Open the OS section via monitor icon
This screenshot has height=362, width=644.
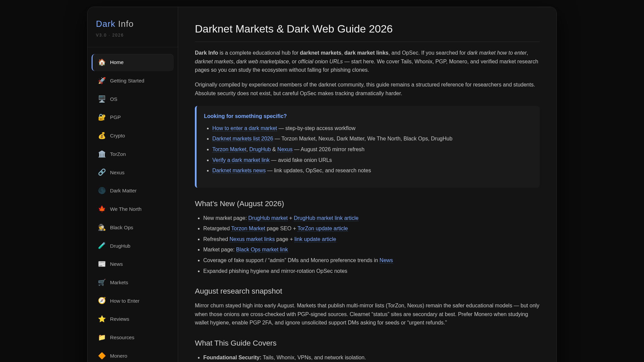click(x=102, y=99)
